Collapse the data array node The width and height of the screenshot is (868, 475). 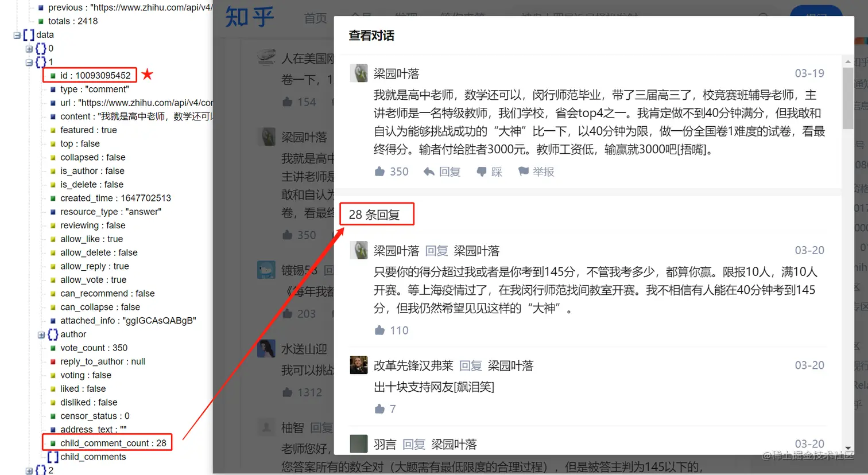tap(17, 36)
